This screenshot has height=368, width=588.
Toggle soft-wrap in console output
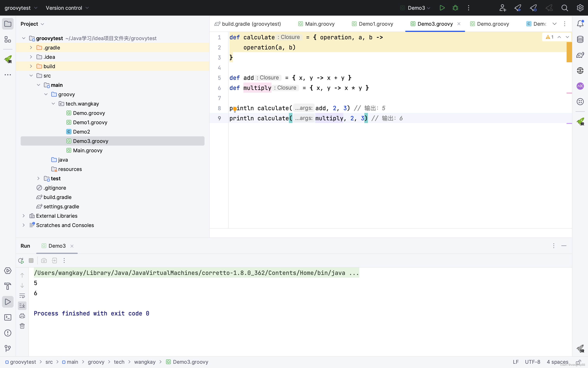coord(22,296)
